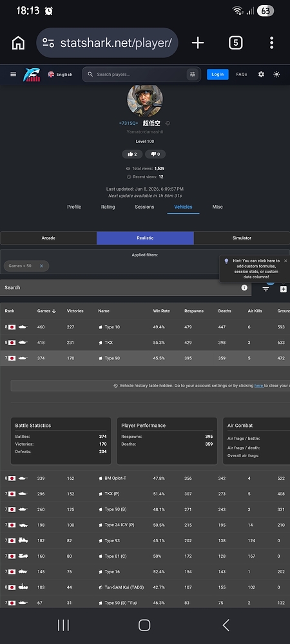The width and height of the screenshot is (290, 644).
Task: Click the 'here' link to clear settings
Action: pos(259,386)
